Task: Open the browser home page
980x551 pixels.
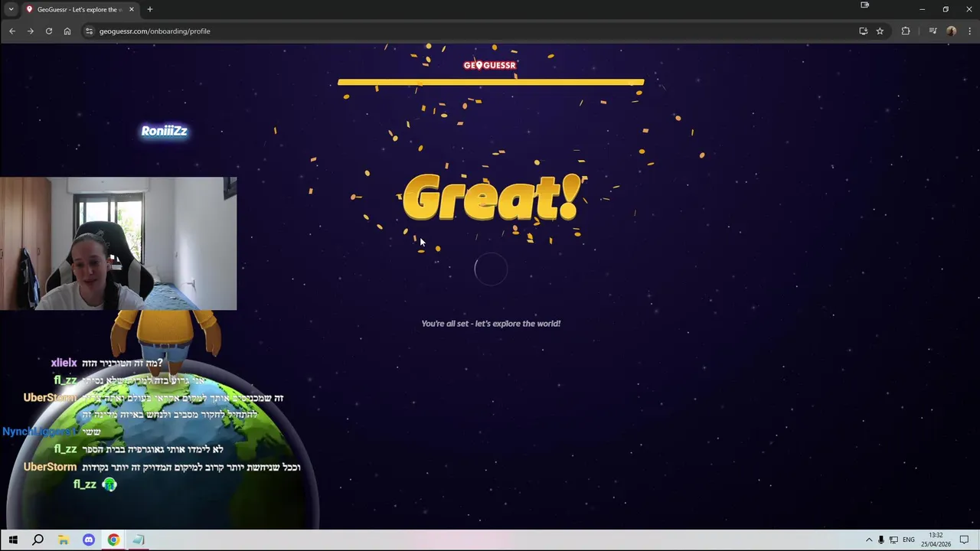Action: coord(67,31)
